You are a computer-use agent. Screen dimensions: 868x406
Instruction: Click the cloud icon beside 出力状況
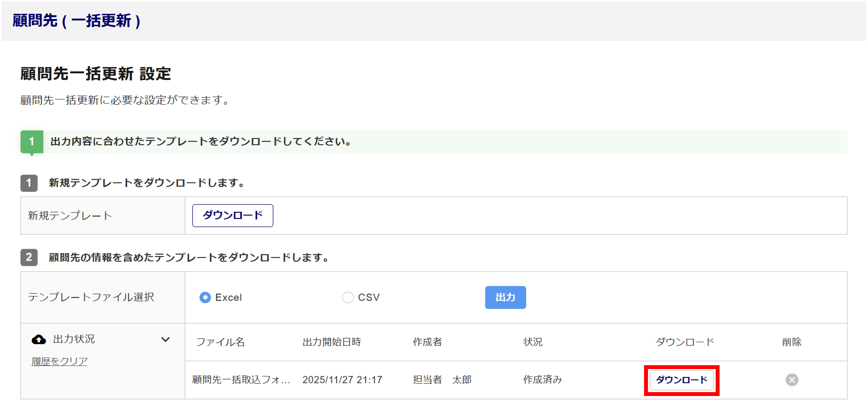39,340
